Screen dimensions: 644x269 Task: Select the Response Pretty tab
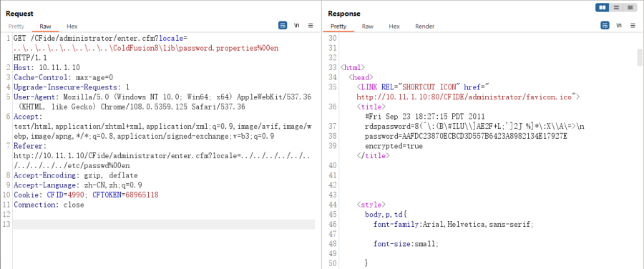pyautogui.click(x=338, y=26)
